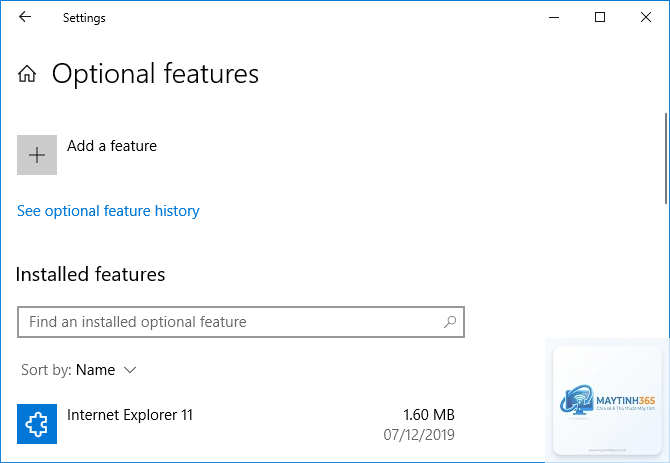Open the See optional feature history link
670x463 pixels.
pyautogui.click(x=108, y=211)
